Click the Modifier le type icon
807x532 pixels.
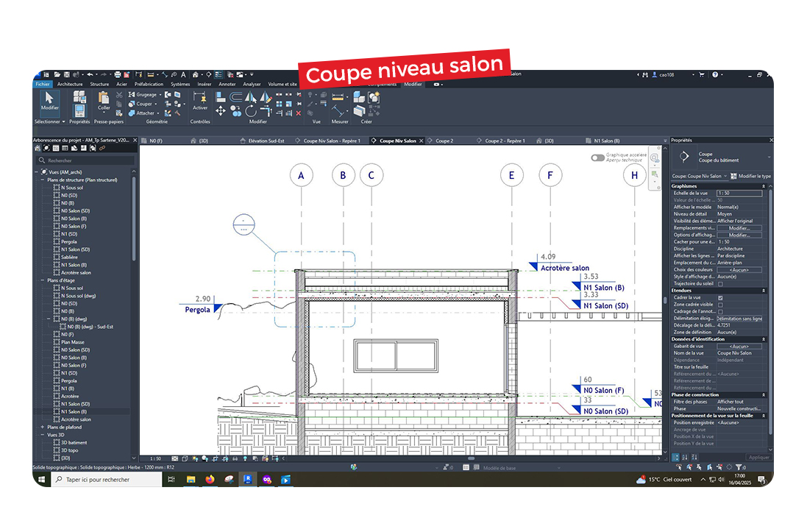[734, 176]
